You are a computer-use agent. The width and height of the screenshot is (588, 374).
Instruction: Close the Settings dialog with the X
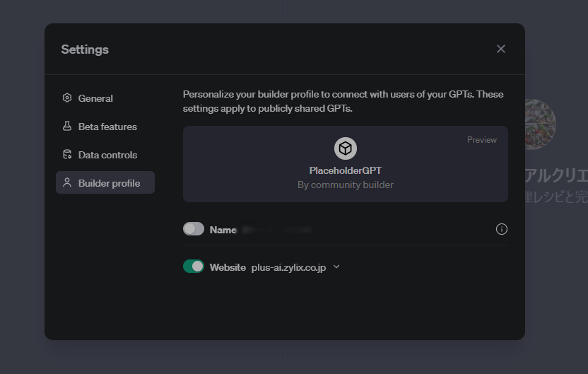[501, 49]
